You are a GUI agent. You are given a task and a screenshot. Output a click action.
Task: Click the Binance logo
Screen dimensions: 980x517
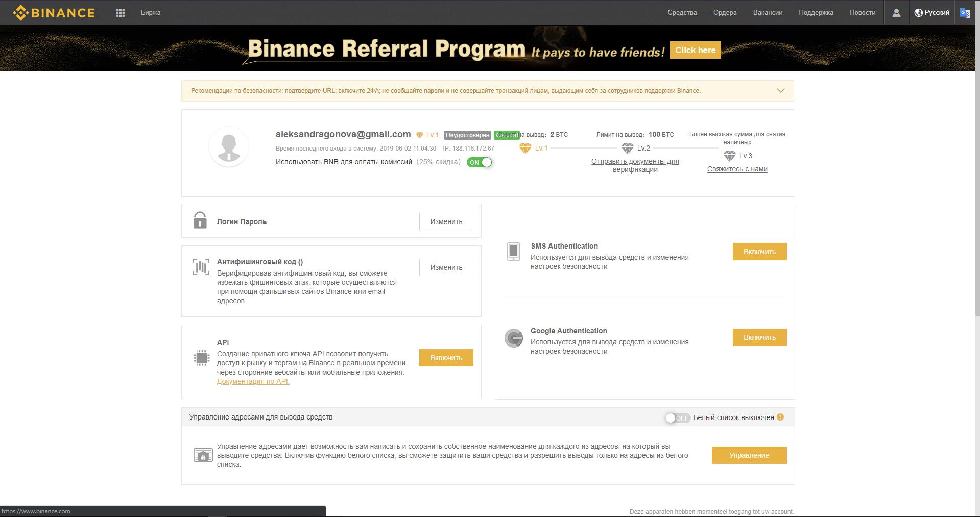pyautogui.click(x=54, y=13)
